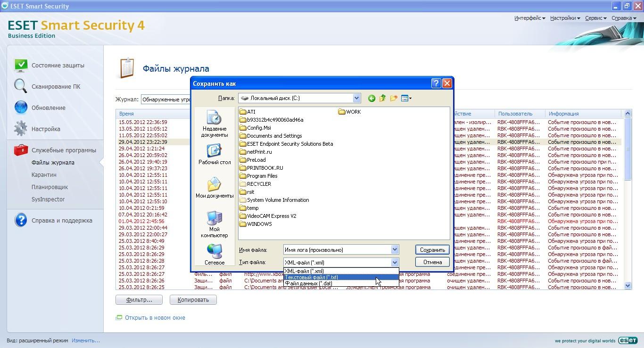Image resolution: width=644 pixels, height=348 pixels.
Task: Open the log in a new window link
Action: pos(155,318)
